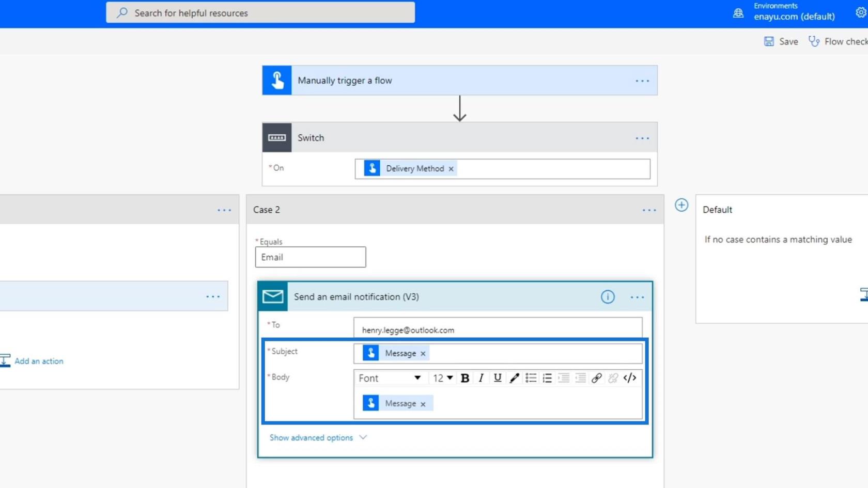Click the Save disk icon
This screenshot has height=488, width=868.
769,41
